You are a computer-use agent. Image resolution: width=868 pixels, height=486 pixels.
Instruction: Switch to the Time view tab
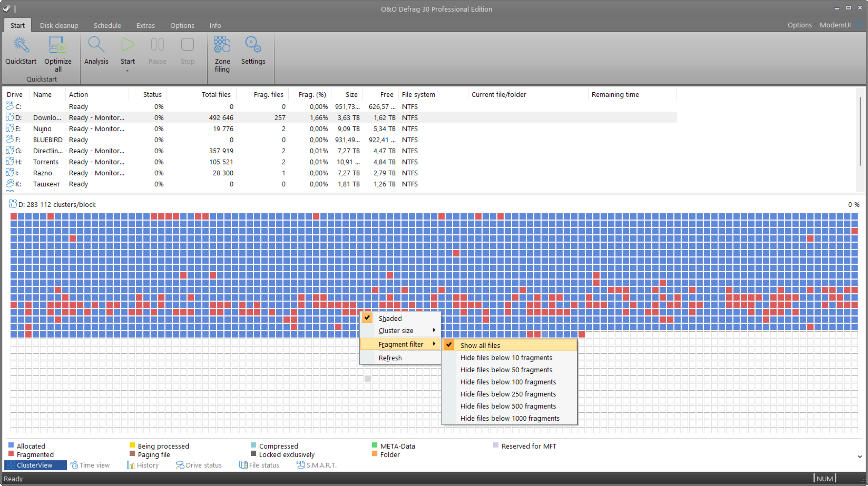(90, 465)
